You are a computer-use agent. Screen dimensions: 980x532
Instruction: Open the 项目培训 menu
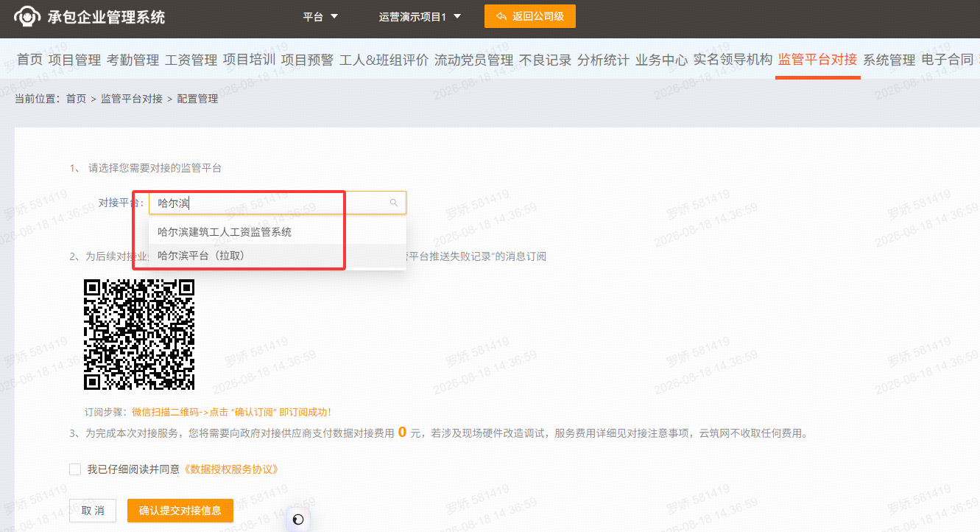pos(249,60)
